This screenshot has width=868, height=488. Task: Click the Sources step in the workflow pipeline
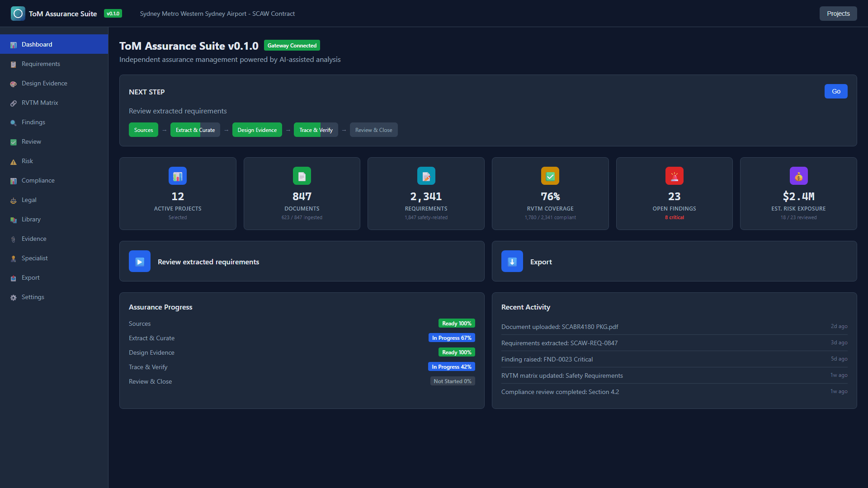click(x=143, y=130)
